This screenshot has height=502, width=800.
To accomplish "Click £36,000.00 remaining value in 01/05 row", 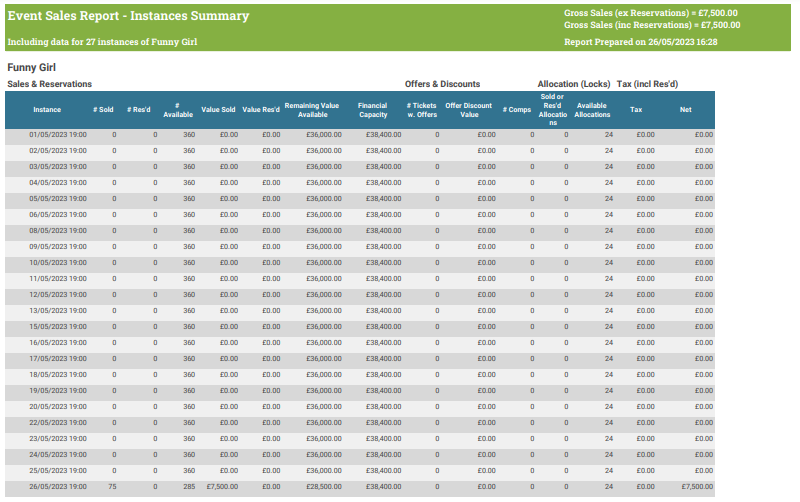I will pyautogui.click(x=323, y=135).
